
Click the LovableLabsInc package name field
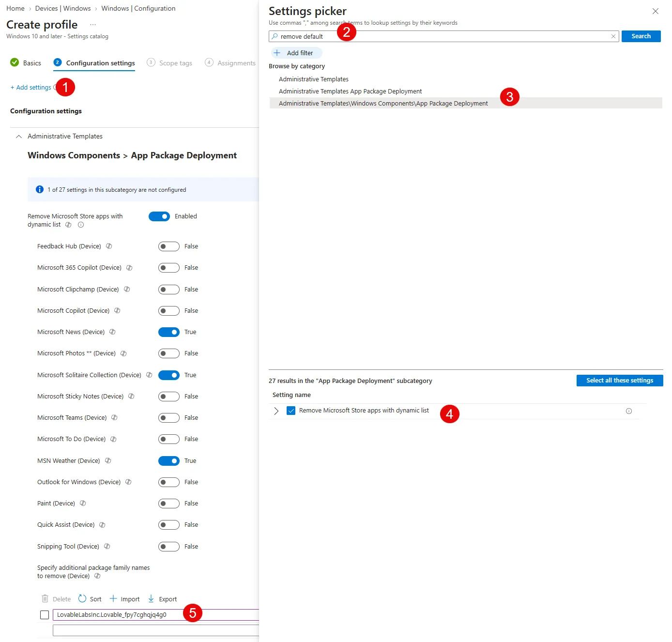click(x=156, y=615)
